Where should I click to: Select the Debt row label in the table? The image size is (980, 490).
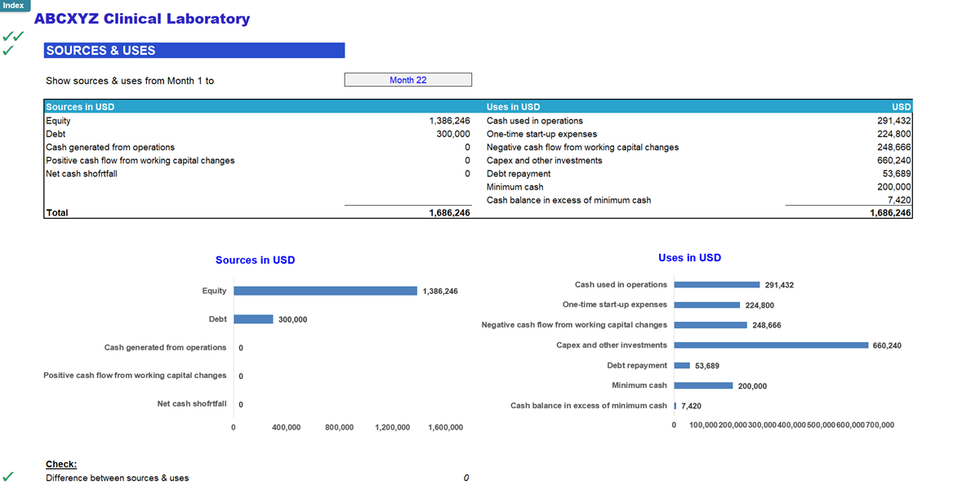click(56, 134)
